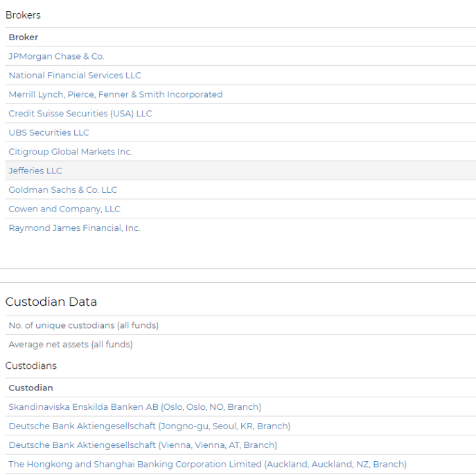Open the JPMorgan Chase & Co. broker link
The image size is (476, 475).
point(56,57)
